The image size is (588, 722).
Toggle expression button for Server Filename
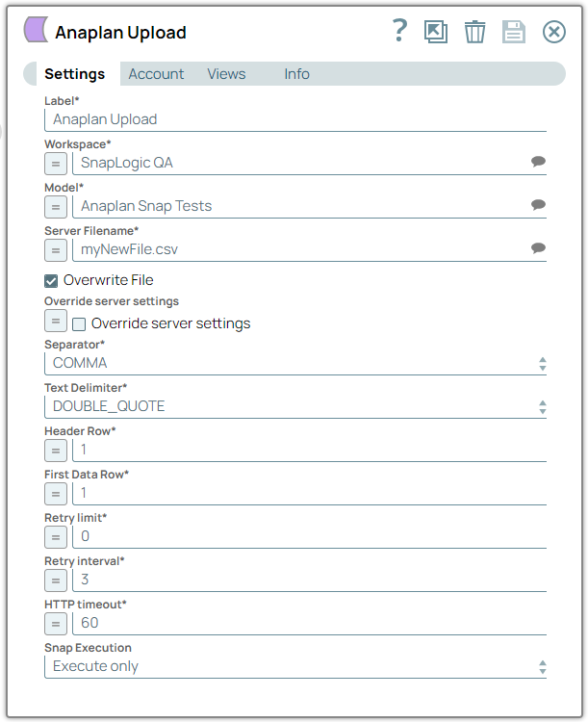56,250
